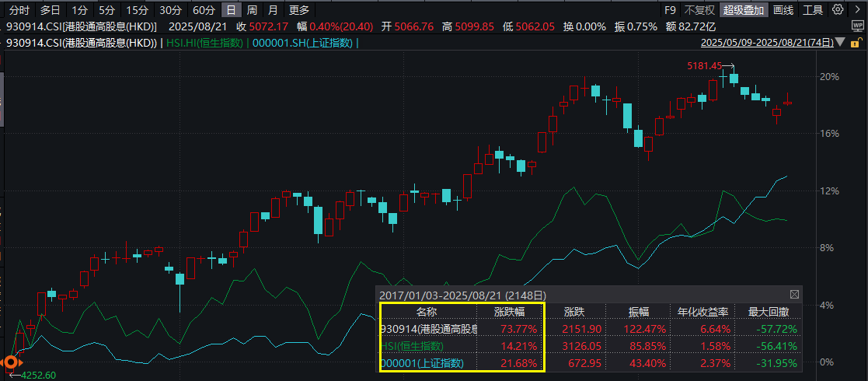Expand the date range triangle dropdown
868x381 pixels.
(x=840, y=42)
